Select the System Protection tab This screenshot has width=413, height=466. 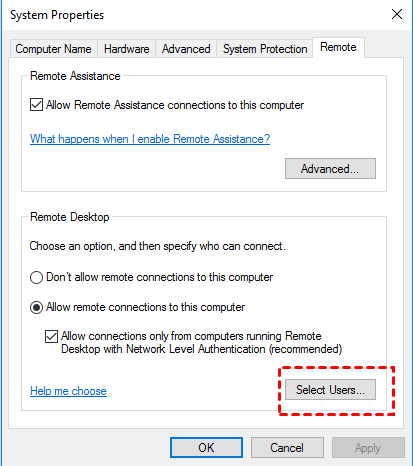tap(265, 49)
